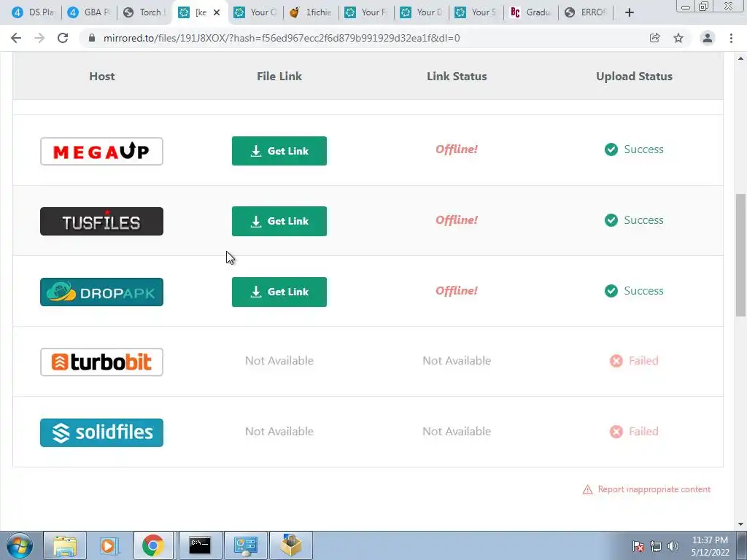Reload the current page
This screenshot has width=747, height=560.
[63, 38]
